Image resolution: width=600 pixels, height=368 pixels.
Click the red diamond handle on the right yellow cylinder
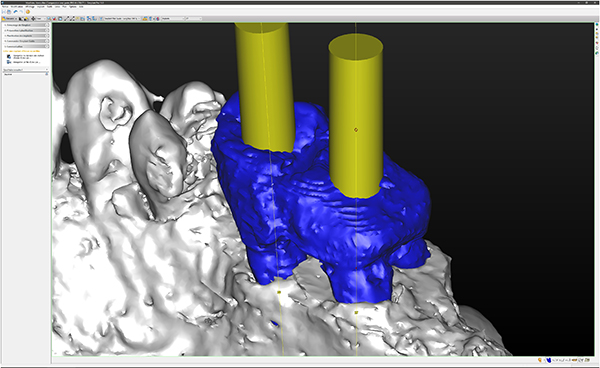(x=356, y=130)
